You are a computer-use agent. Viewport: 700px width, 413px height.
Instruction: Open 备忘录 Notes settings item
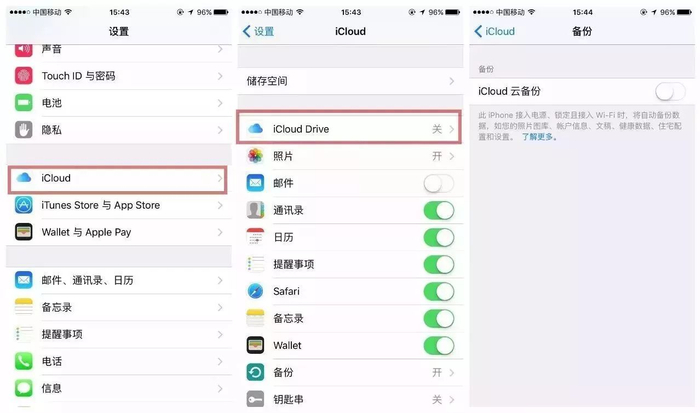click(119, 307)
